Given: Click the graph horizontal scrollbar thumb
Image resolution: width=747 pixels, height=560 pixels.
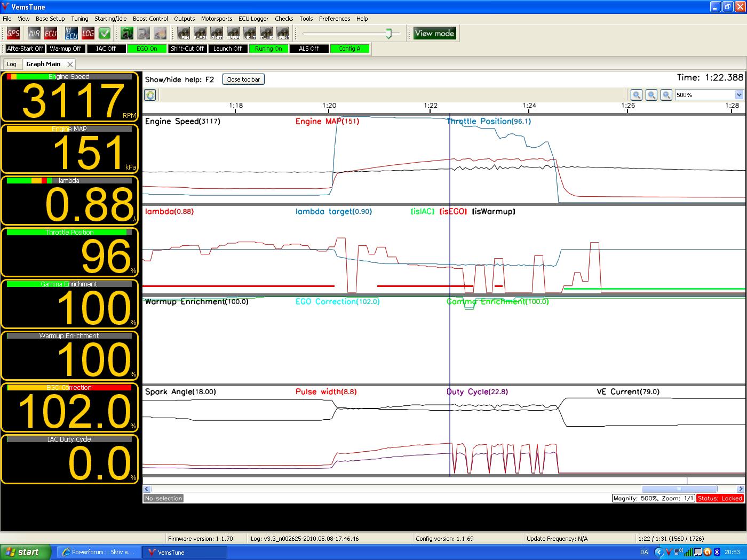Looking at the screenshot, I should pos(679,489).
